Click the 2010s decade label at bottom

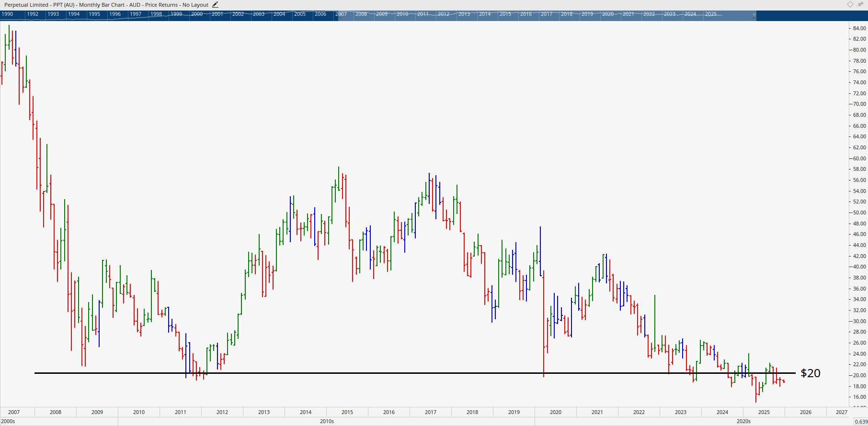pyautogui.click(x=327, y=421)
